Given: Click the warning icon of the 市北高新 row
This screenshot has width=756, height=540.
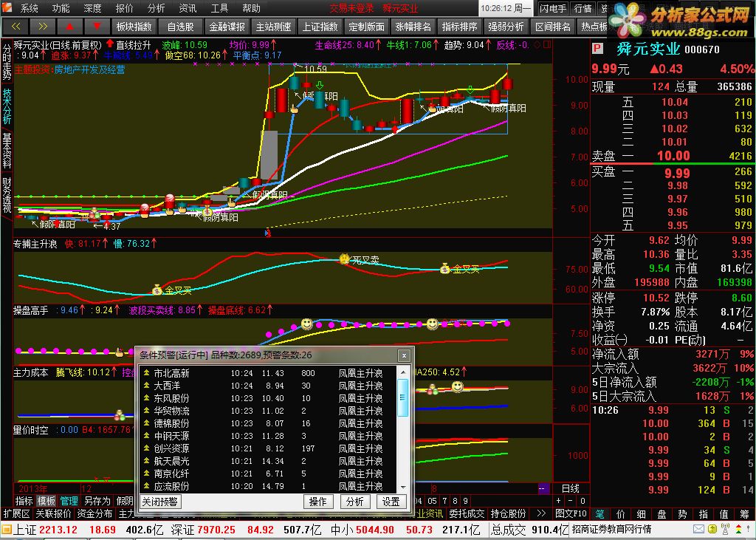Looking at the screenshot, I should [x=146, y=372].
